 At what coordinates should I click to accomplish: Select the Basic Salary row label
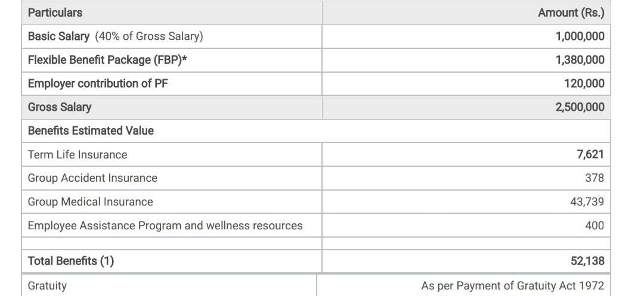pos(58,36)
